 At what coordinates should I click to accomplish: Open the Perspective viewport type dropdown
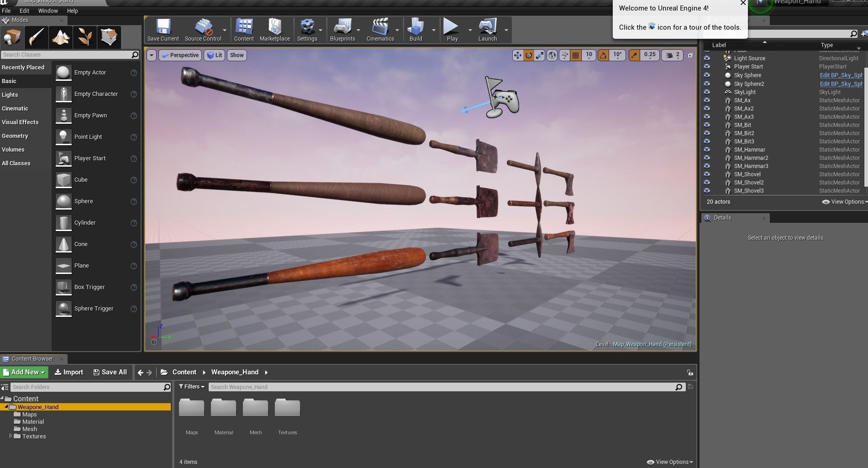pyautogui.click(x=180, y=55)
